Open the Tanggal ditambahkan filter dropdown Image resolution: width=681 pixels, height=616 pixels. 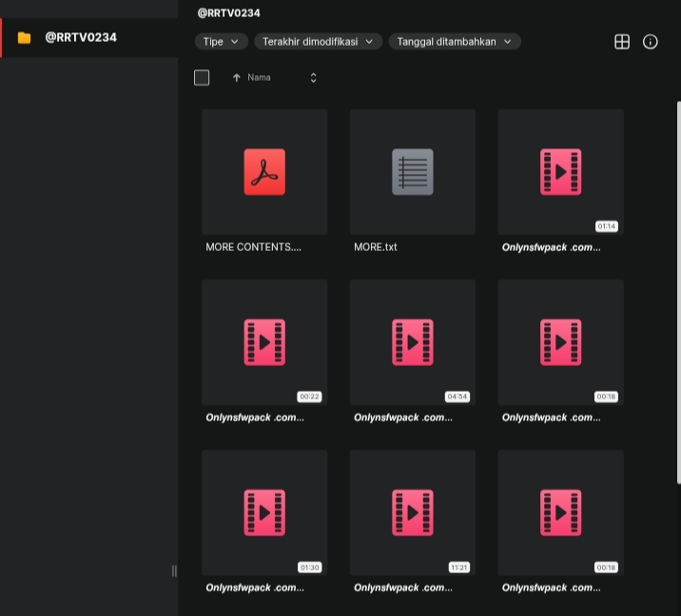pos(455,42)
